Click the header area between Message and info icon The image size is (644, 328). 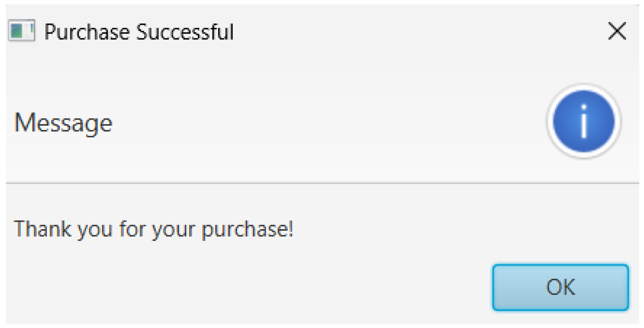316,123
